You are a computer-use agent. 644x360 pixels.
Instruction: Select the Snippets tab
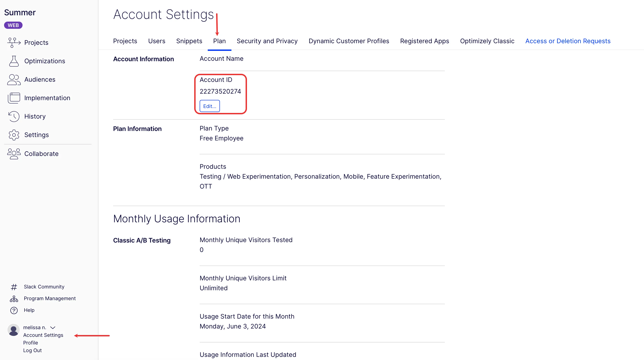click(189, 41)
